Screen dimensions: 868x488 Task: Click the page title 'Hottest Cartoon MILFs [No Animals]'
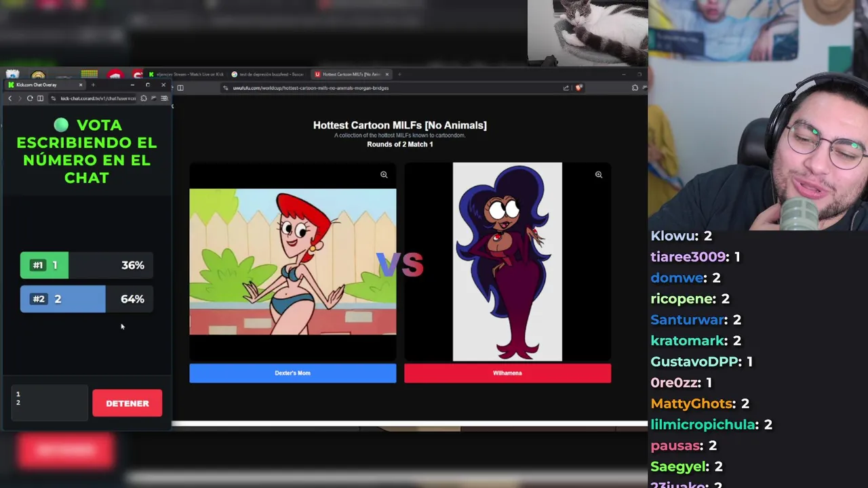pyautogui.click(x=400, y=125)
